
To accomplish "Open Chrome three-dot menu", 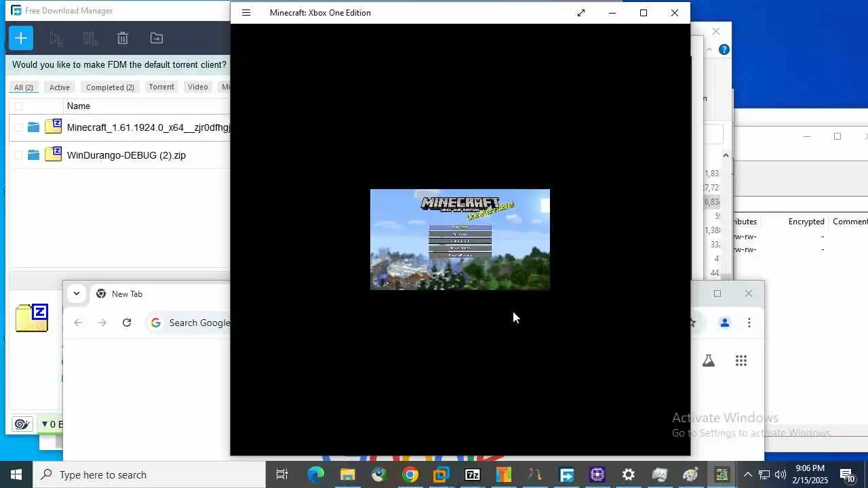I will pyautogui.click(x=749, y=323).
